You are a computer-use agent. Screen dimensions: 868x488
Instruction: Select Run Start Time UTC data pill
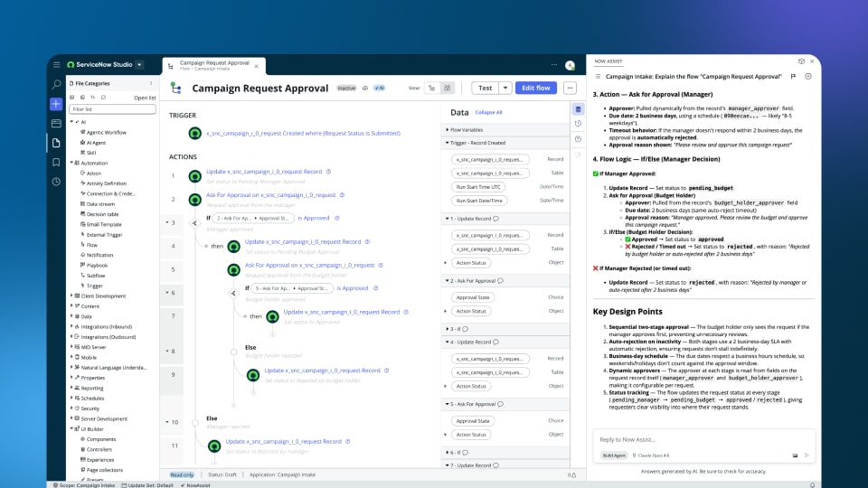pos(478,187)
